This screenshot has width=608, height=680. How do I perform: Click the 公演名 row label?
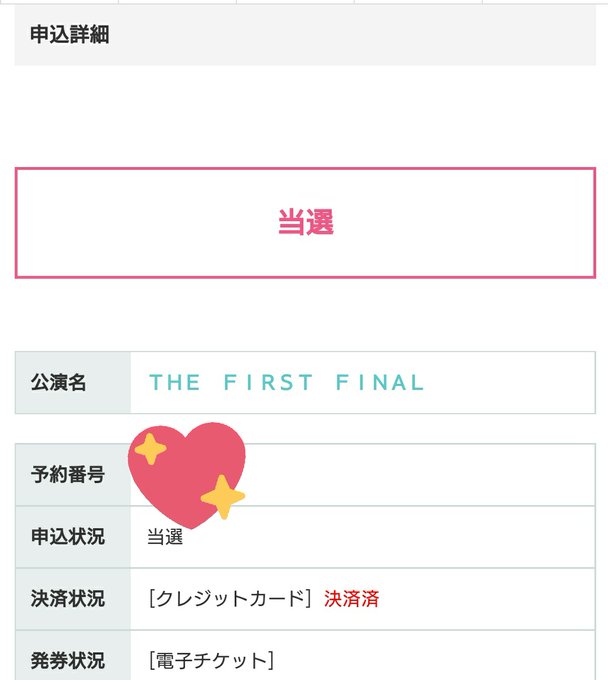pyautogui.click(x=59, y=382)
